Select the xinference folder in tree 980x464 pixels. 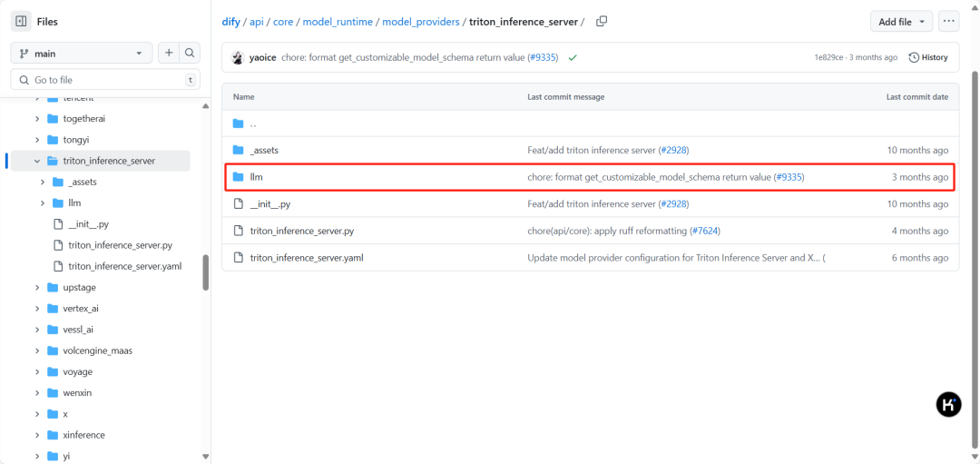(x=84, y=435)
